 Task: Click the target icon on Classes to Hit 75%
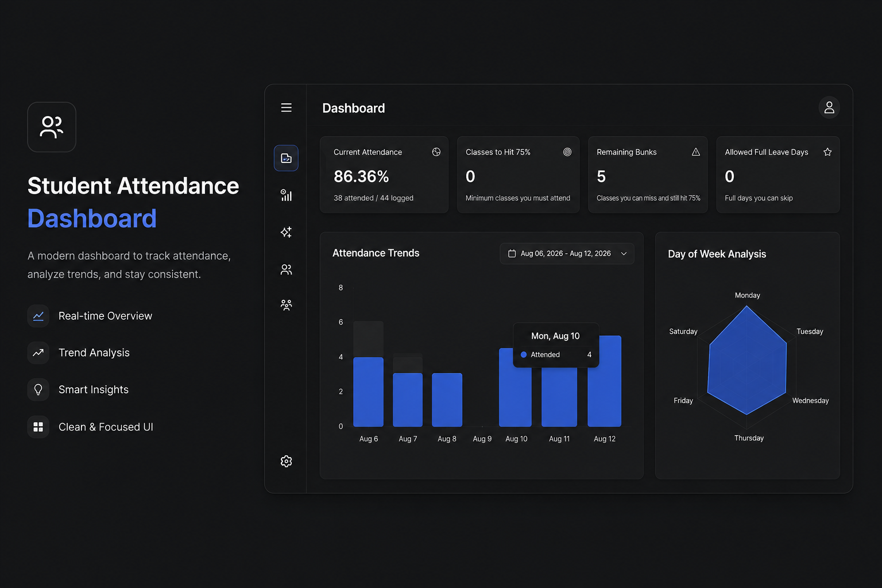click(x=567, y=152)
